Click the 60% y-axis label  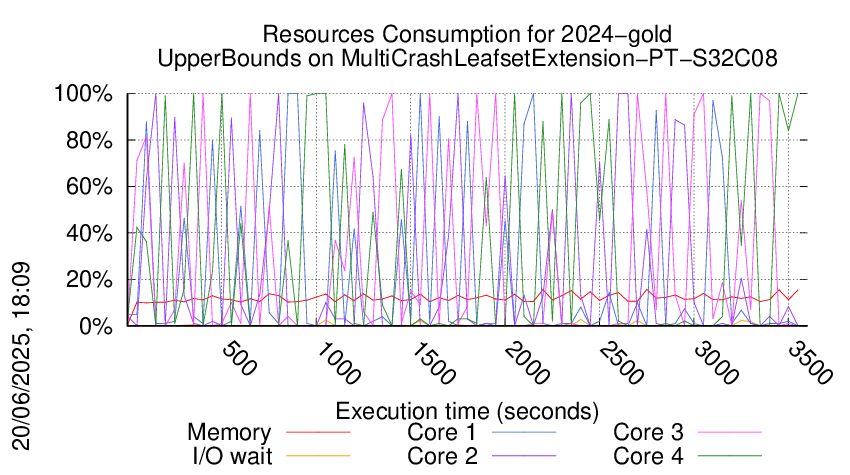tap(89, 187)
